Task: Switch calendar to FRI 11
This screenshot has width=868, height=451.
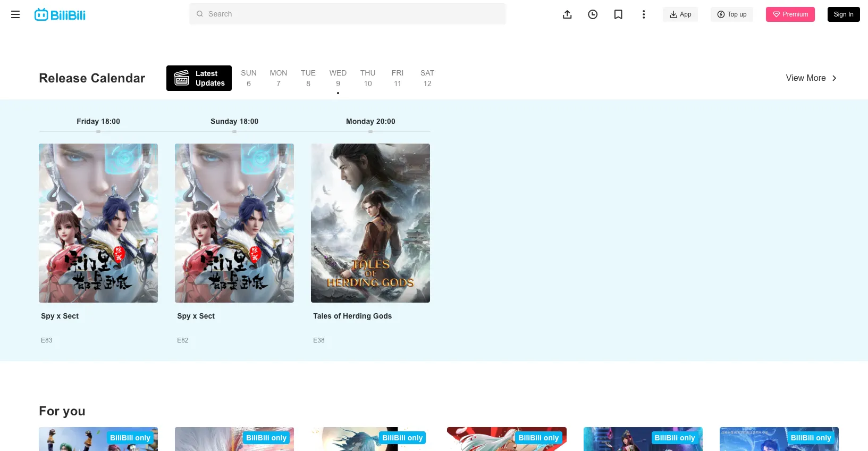Action: click(398, 78)
